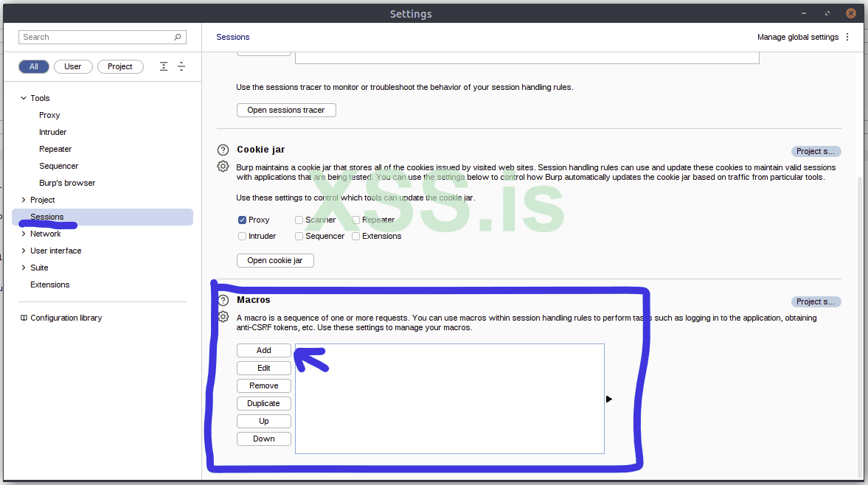Open Sequencer settings in tree

coord(59,166)
